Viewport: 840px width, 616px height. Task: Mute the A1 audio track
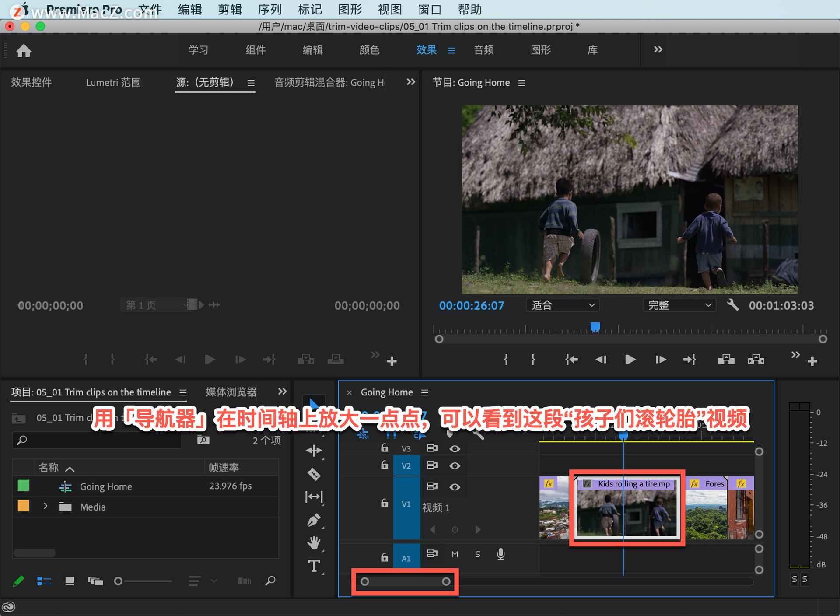point(455,554)
